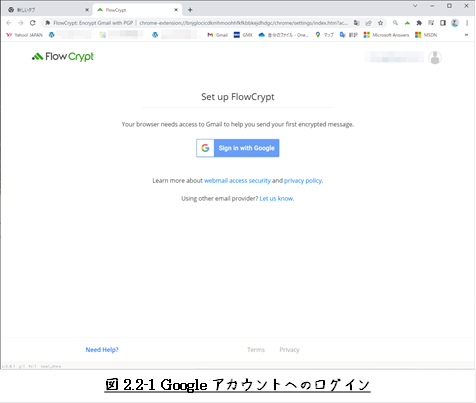The height and width of the screenshot is (403, 476).
Task: Open the webmail access security link
Action: [237, 181]
